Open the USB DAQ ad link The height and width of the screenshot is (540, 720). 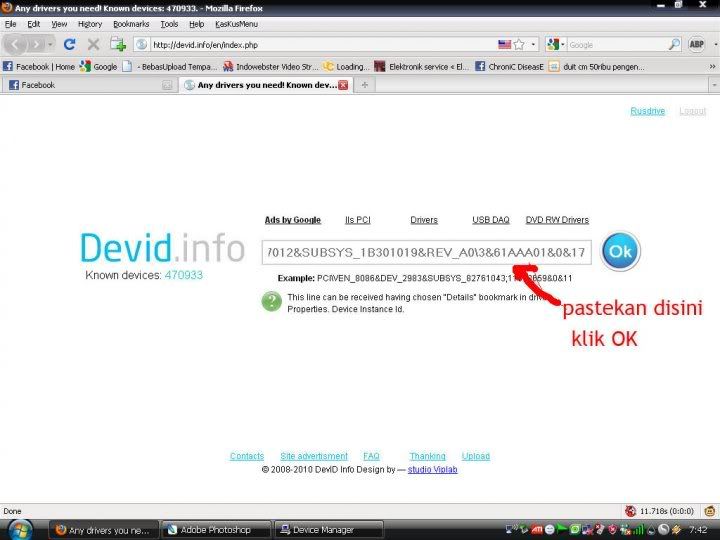[491, 220]
